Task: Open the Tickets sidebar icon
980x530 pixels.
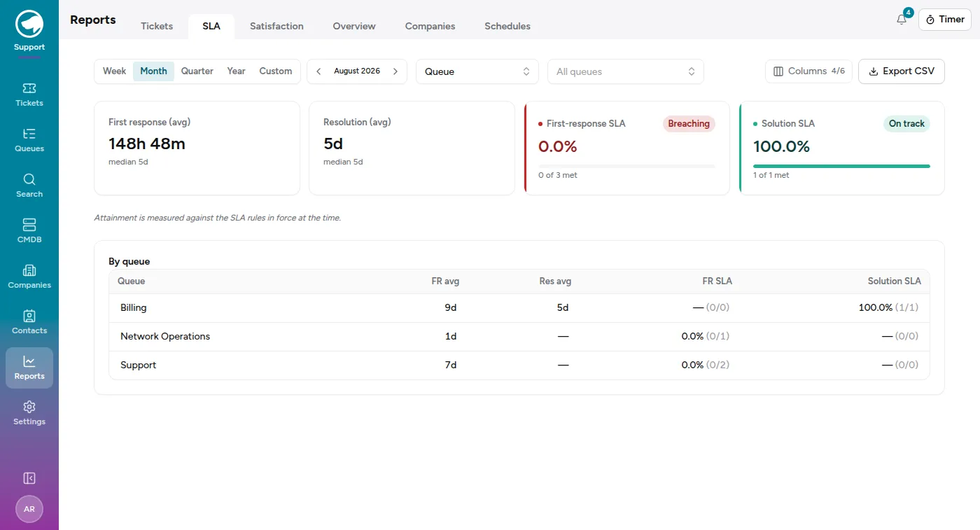Action: click(x=29, y=95)
